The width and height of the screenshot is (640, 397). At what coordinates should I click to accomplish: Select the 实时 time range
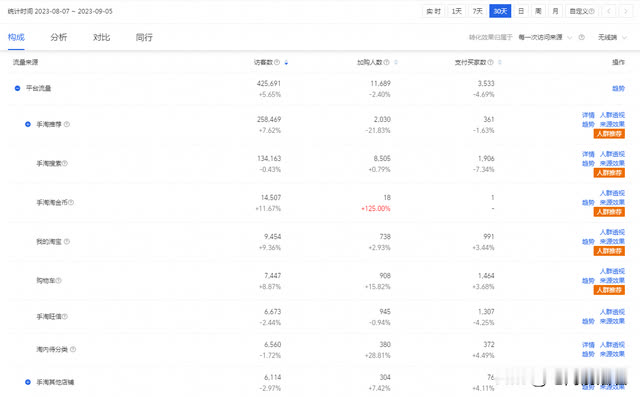(x=433, y=11)
